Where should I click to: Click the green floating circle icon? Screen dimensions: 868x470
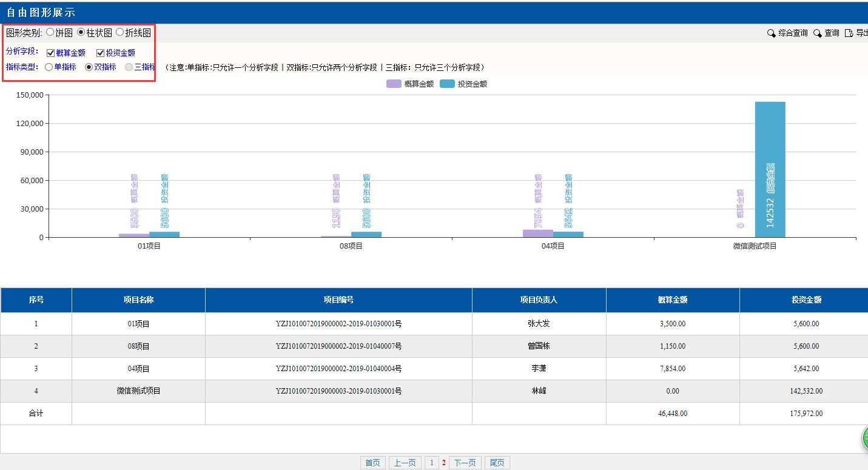coord(865,438)
